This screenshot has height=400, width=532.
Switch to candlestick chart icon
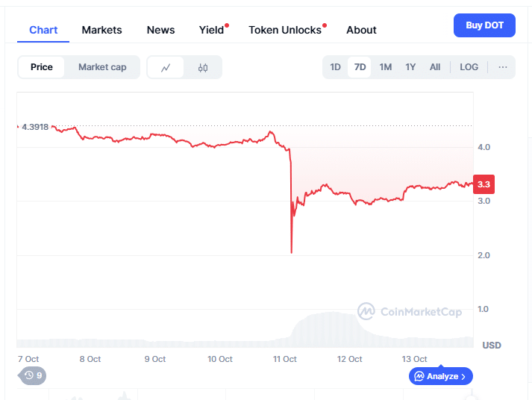(x=203, y=67)
